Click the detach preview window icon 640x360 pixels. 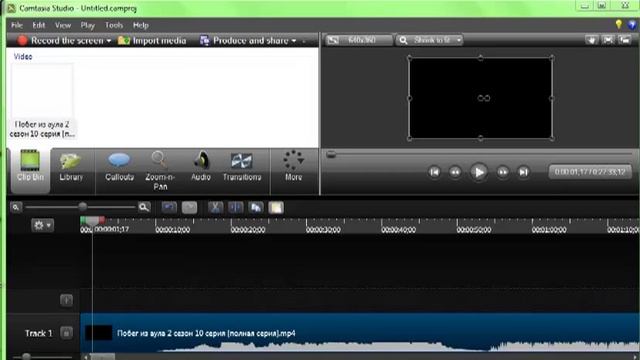tap(625, 40)
